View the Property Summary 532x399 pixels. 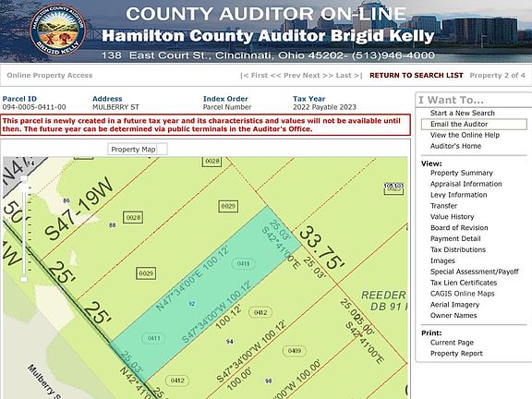(x=462, y=173)
